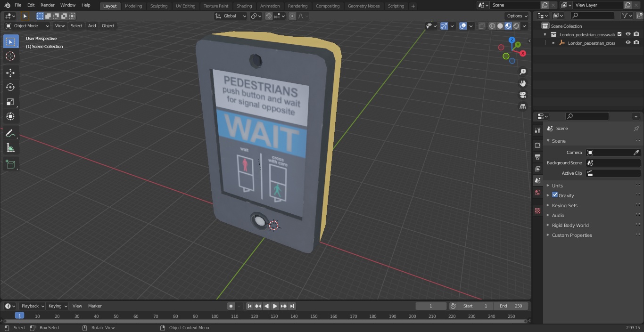Screen dimensions: 644x332
Task: Expand the Rigid Body World panel
Action: (570, 225)
